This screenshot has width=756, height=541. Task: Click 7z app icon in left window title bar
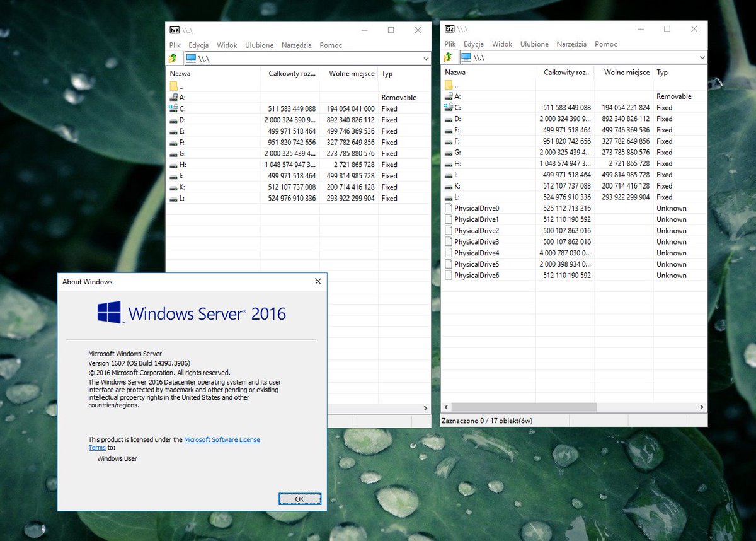click(174, 30)
